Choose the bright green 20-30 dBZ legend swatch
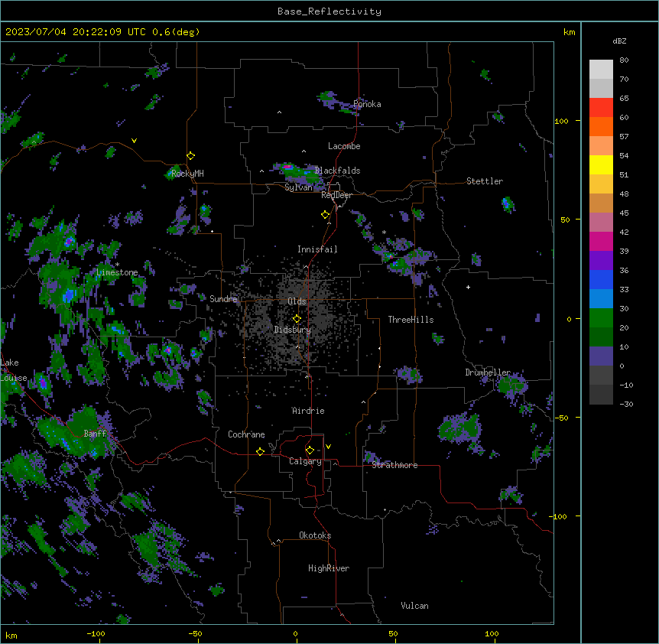659x644 pixels. click(601, 318)
